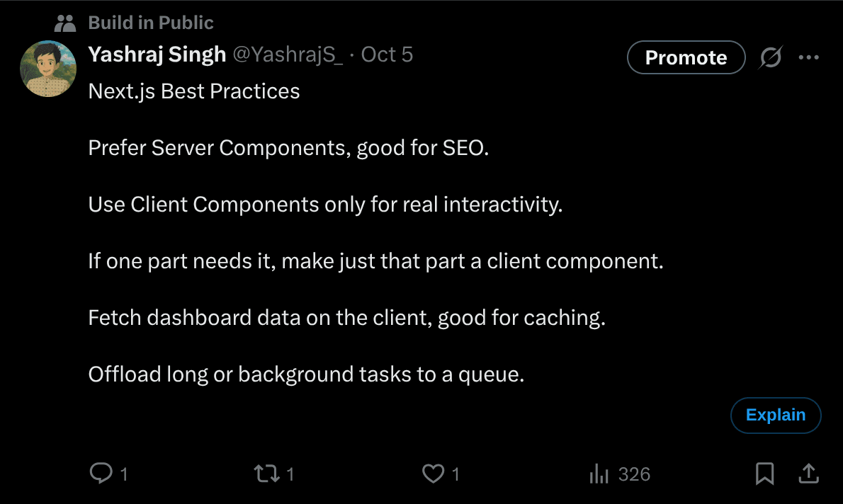
Task: Click Yashraj Singh's profile avatar
Action: [x=49, y=69]
